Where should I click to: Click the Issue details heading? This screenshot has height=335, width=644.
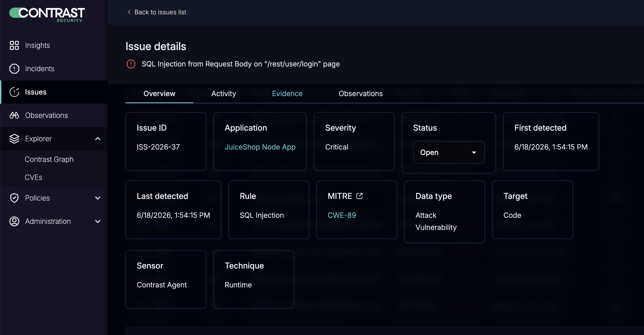156,46
